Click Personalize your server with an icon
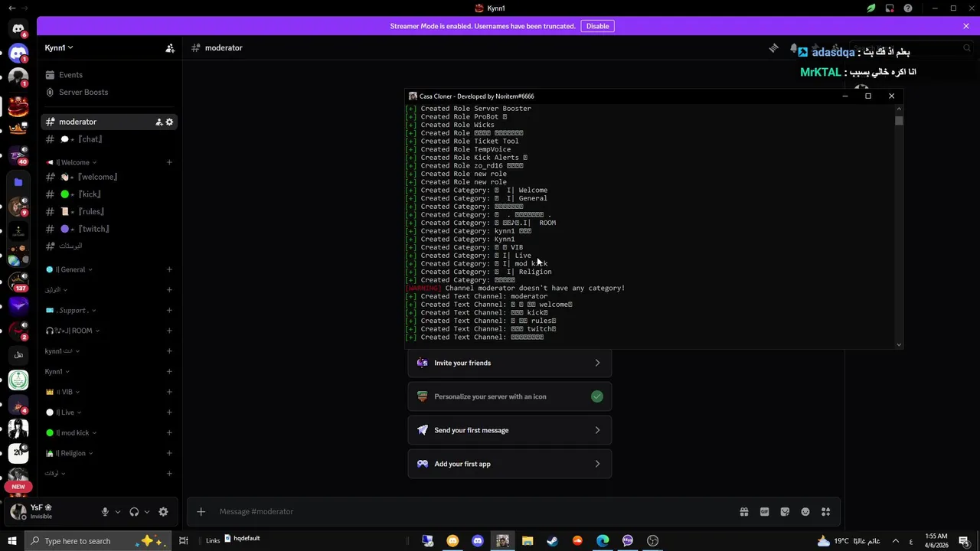980x551 pixels. (510, 396)
